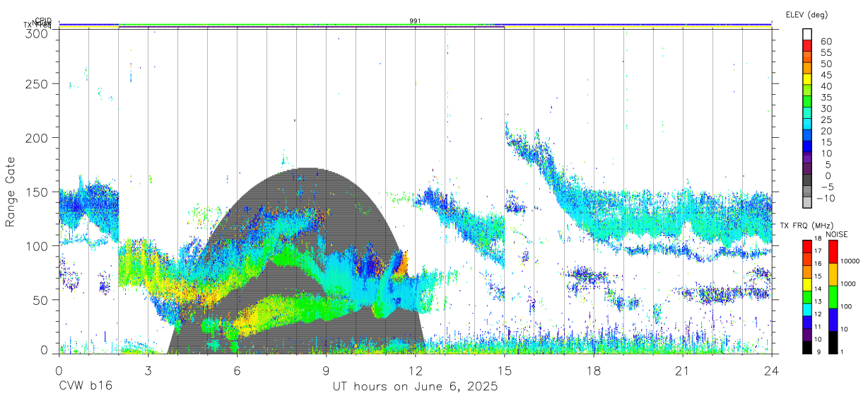
Task: Pick green TX FRQ swatch between 13 and 14
Action: pos(807,297)
